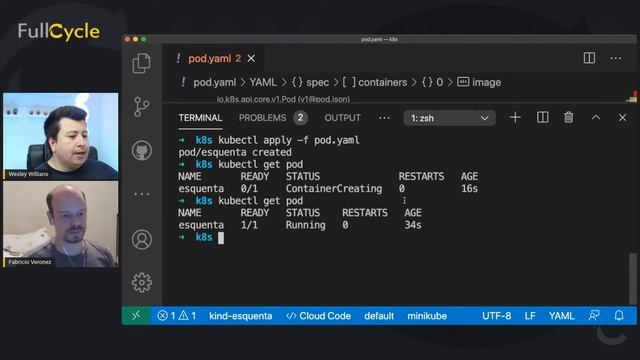This screenshot has height=360, width=640.
Task: Click pod.yaml breadcrumb segment
Action: coord(214,82)
